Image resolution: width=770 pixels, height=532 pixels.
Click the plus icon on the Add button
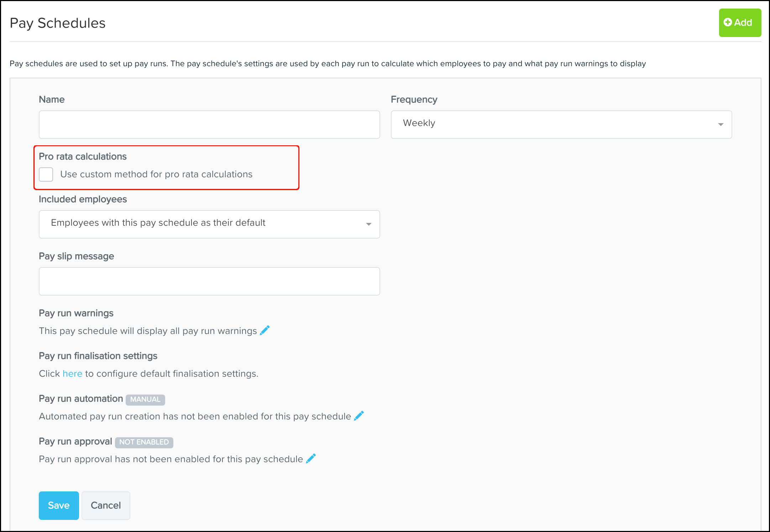[728, 22]
